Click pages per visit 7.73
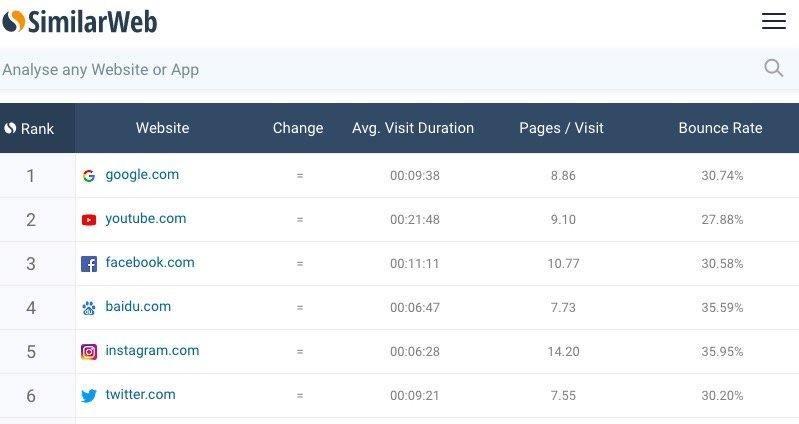This screenshot has width=799, height=424. (x=563, y=308)
